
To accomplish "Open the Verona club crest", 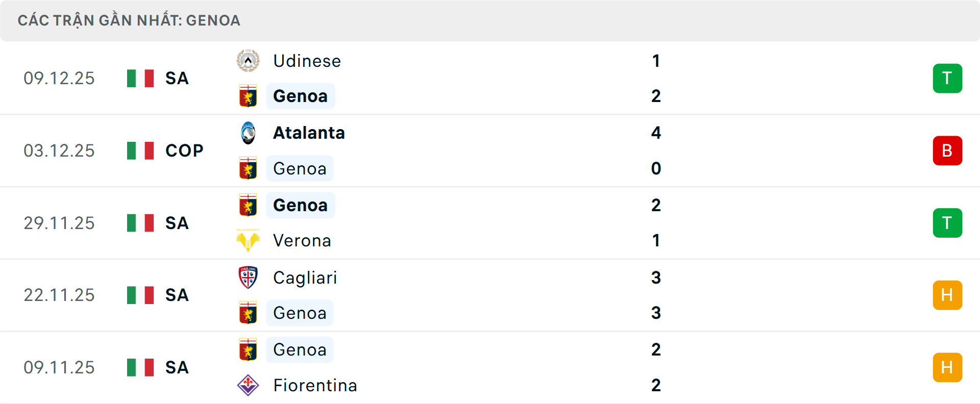I will click(x=249, y=240).
